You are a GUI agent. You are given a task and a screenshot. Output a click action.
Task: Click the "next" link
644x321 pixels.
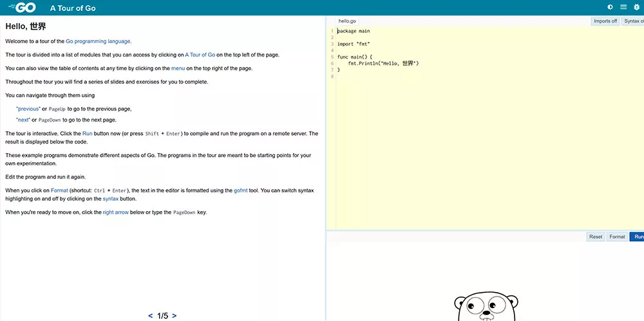[23, 120]
